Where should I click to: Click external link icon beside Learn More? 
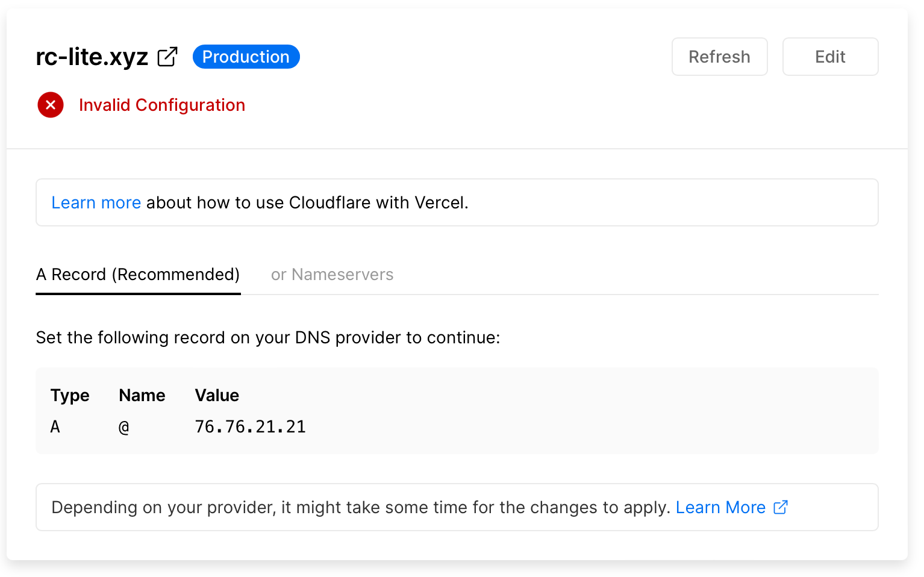tap(781, 507)
